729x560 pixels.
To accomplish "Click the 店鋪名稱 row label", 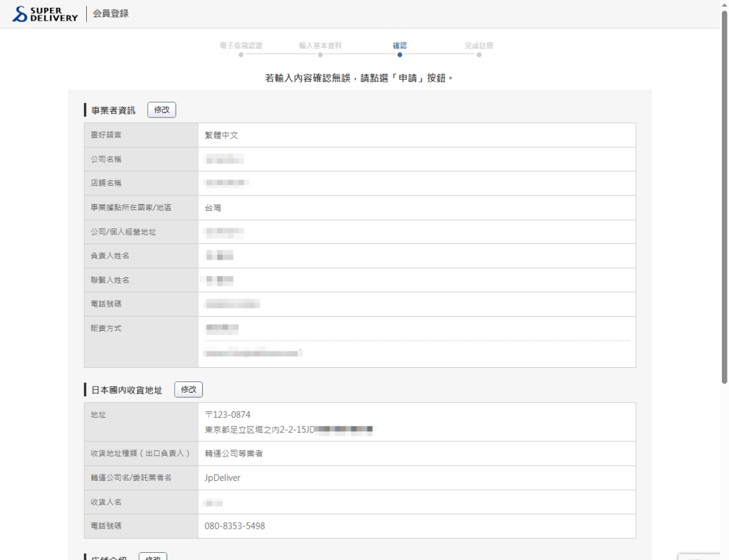I will (106, 183).
